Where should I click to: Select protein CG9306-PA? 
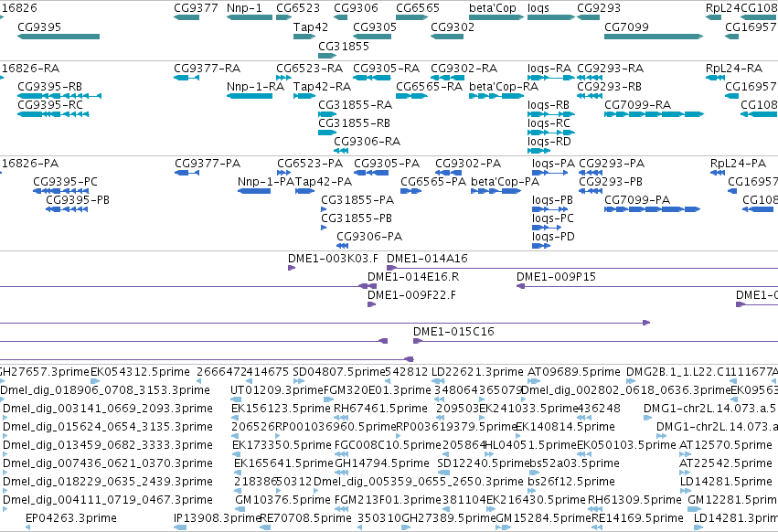[x=342, y=246]
